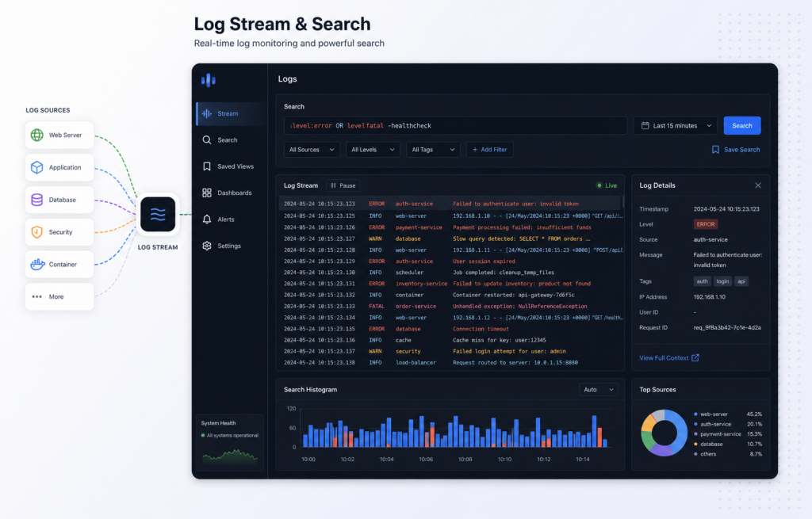Click the Web Server globe icon
This screenshot has height=519, width=812.
[36, 135]
